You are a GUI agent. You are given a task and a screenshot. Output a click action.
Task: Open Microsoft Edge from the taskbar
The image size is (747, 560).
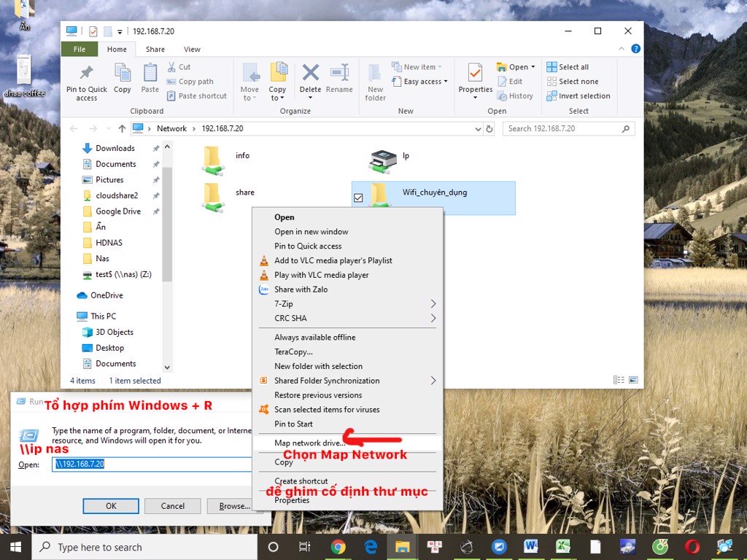[x=371, y=547]
